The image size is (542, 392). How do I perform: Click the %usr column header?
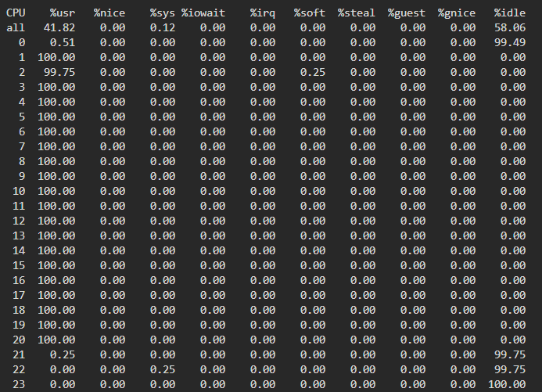[63, 13]
